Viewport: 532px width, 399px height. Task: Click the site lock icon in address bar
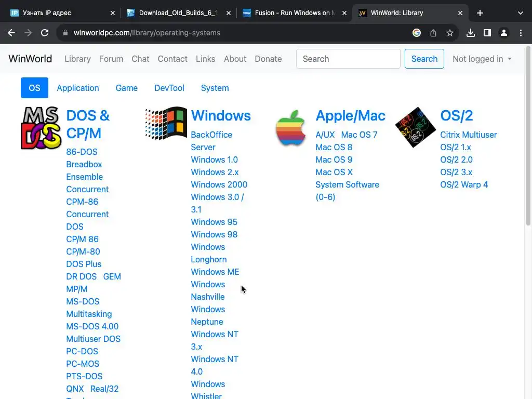(x=65, y=33)
